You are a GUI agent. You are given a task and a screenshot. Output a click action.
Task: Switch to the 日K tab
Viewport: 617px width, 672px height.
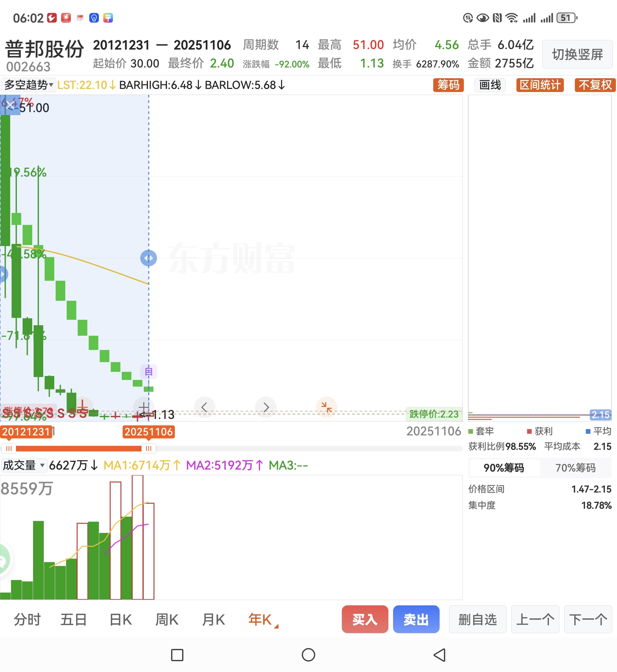(x=121, y=620)
